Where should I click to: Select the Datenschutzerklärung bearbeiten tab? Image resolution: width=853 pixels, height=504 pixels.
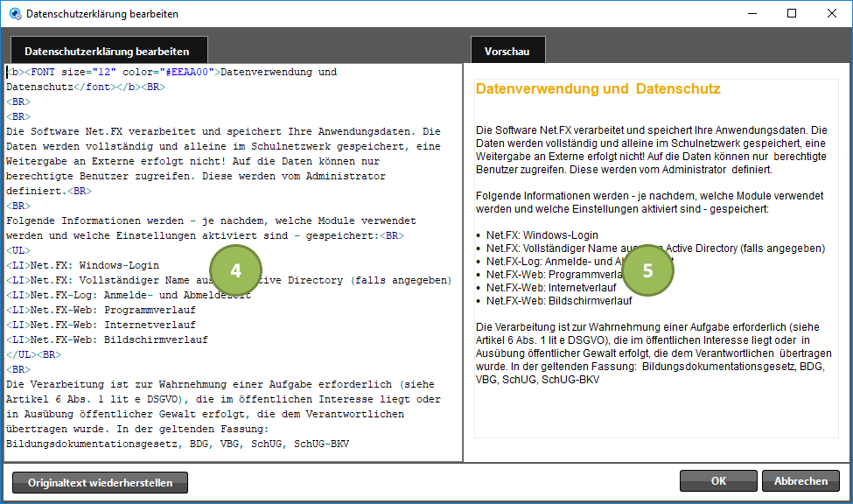coord(108,51)
